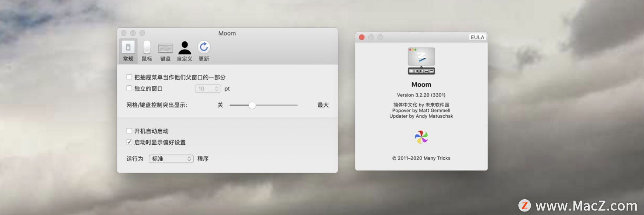Toggle the 独立的窗口 checkbox

pos(129,88)
